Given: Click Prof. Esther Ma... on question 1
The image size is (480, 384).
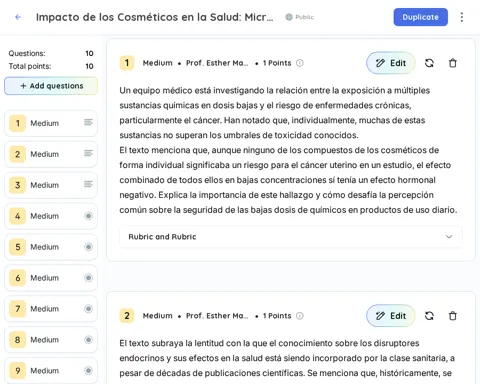Looking at the screenshot, I should click(x=217, y=63).
